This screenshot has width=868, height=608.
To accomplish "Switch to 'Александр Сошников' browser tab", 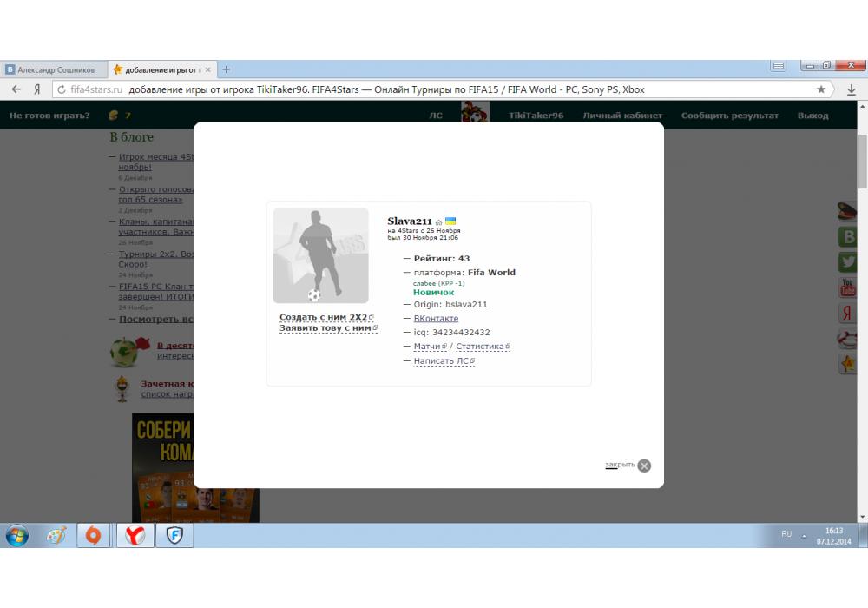I will point(54,69).
